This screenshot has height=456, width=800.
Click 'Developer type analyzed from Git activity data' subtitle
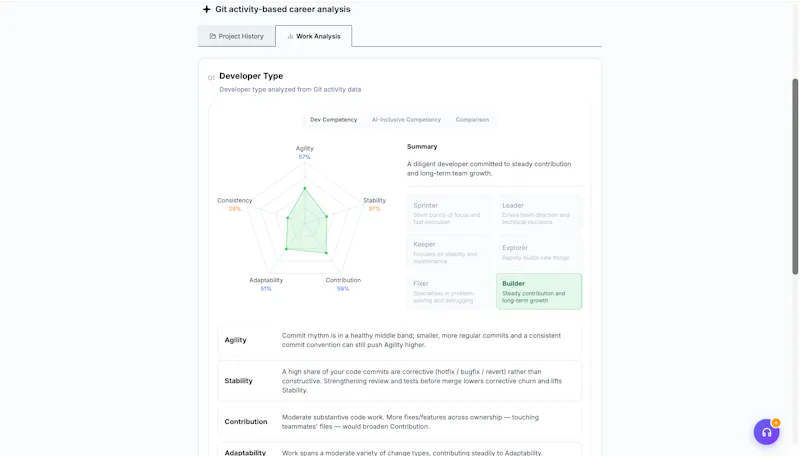click(290, 89)
